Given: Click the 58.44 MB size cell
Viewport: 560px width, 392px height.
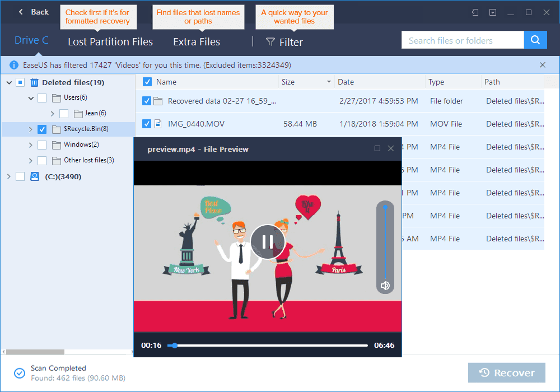Looking at the screenshot, I should point(300,124).
